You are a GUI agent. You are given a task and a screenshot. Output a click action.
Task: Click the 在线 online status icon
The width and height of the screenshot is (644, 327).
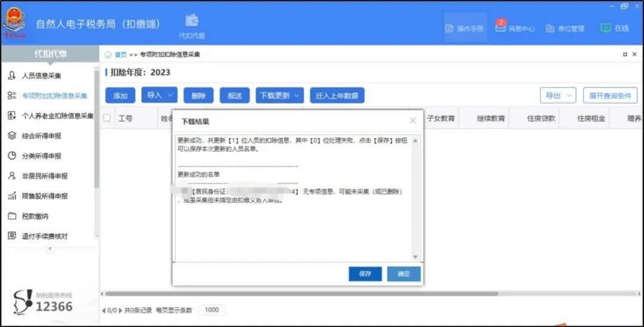pyautogui.click(x=606, y=28)
